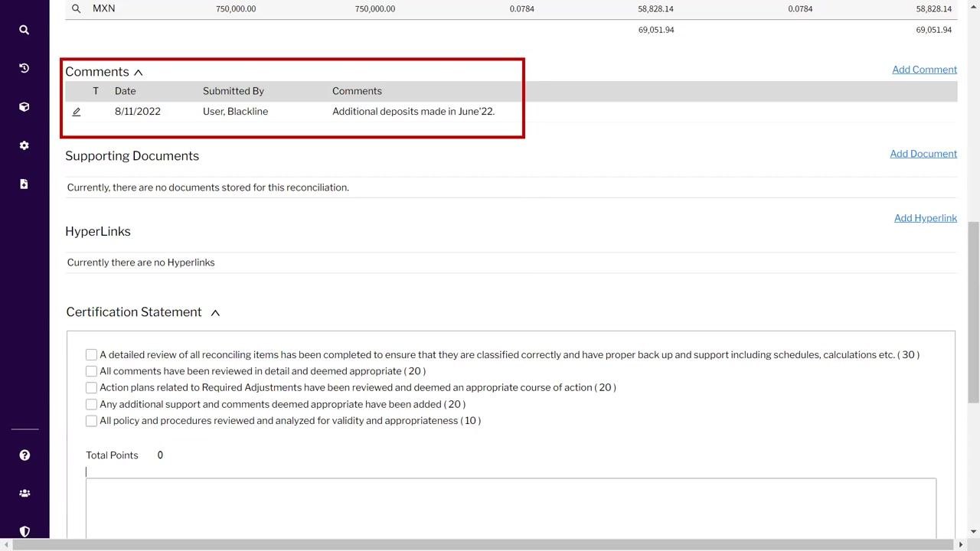
Task: Click the Supporting Documents heading
Action: coord(132,156)
